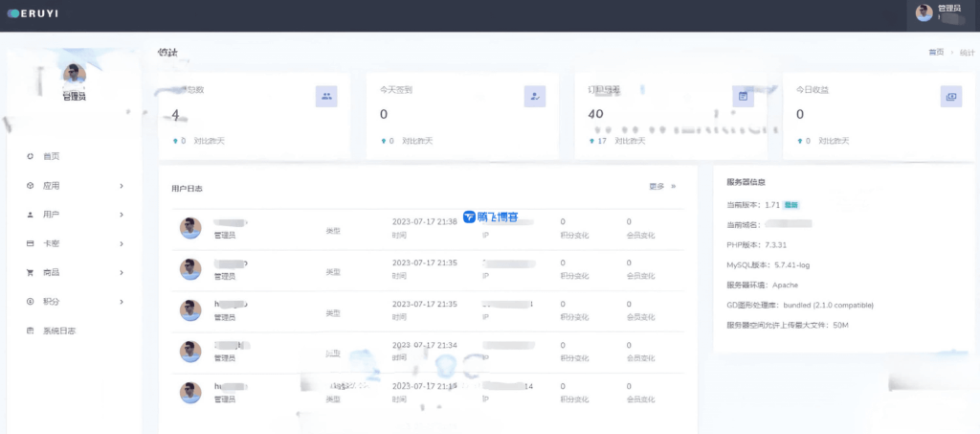
Task: Click the 当前域名 label in server info
Action: (745, 224)
